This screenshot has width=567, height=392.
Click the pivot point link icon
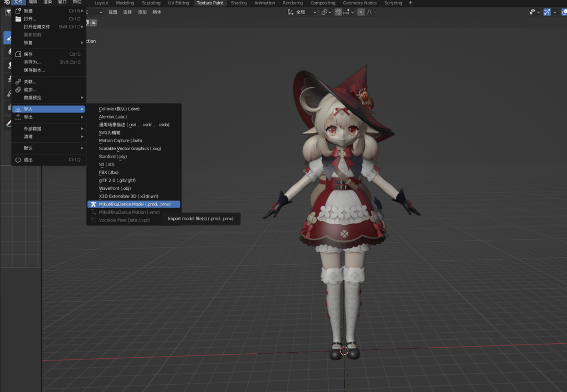tap(324, 12)
